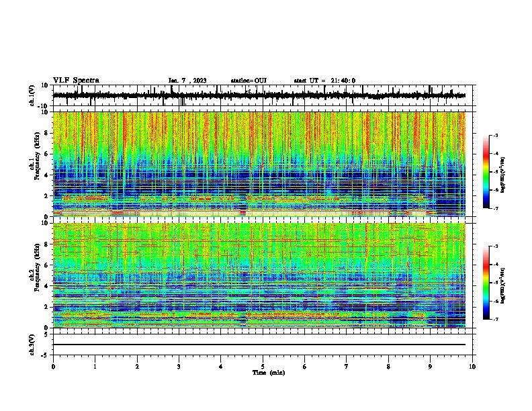This screenshot has width=532, height=411.
Task: Click the 'station=OUI' label
Action: tap(249, 81)
